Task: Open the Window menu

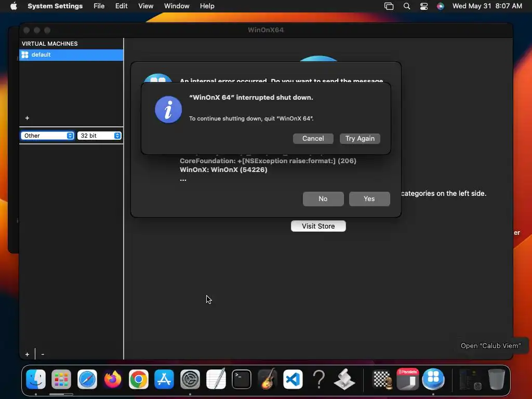Action: click(177, 6)
